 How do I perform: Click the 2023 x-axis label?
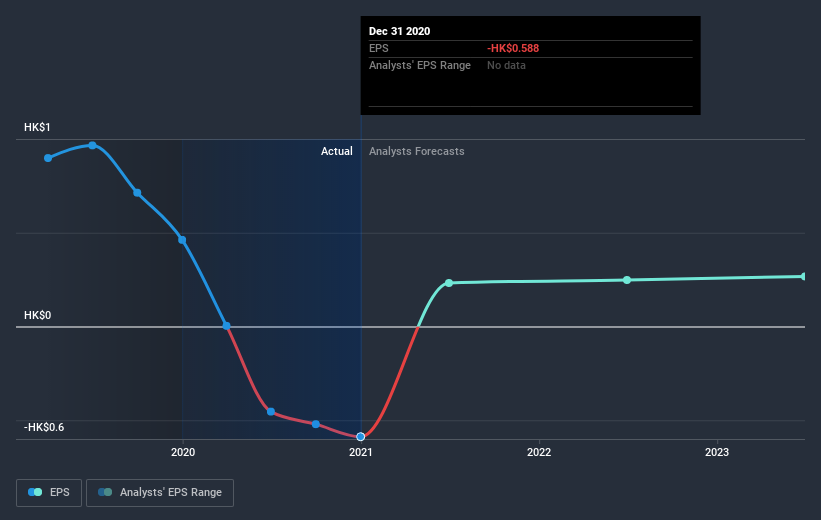pyautogui.click(x=716, y=452)
